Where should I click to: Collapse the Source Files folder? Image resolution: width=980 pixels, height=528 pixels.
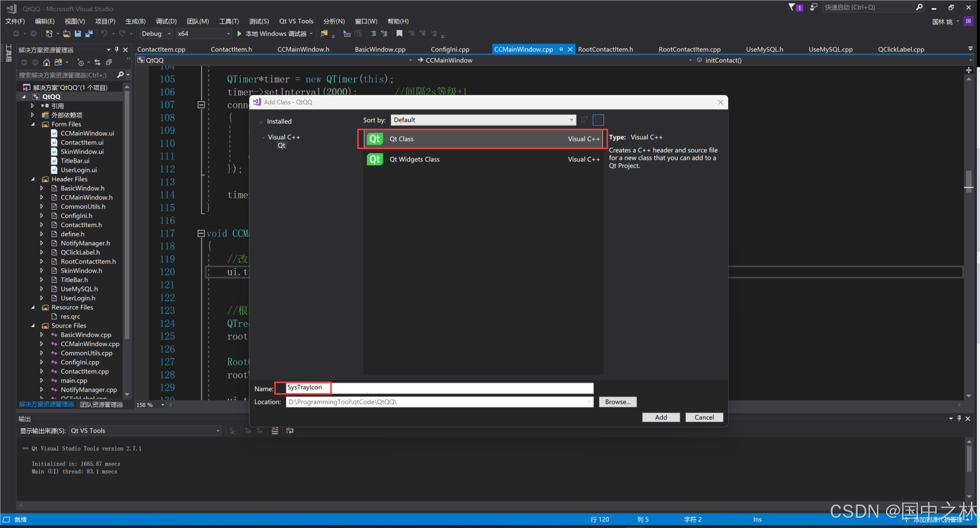click(x=33, y=326)
